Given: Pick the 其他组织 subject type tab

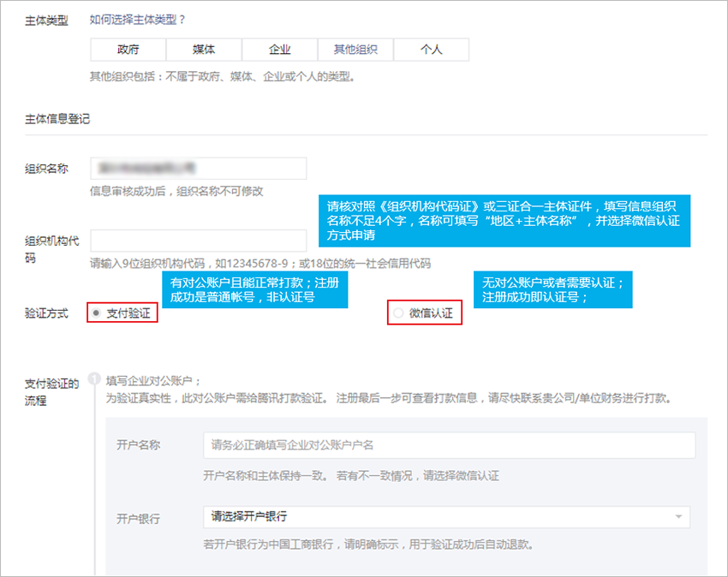Looking at the screenshot, I should [x=355, y=50].
